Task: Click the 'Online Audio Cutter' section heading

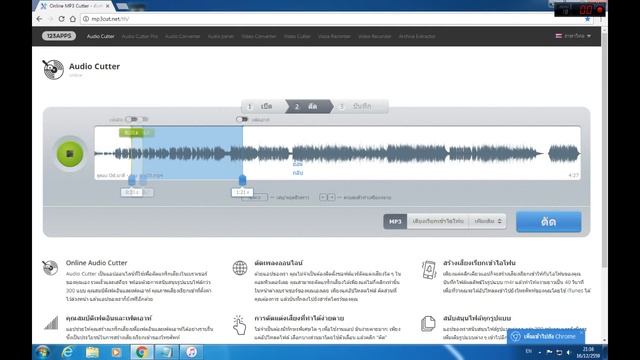Action: coord(97,263)
